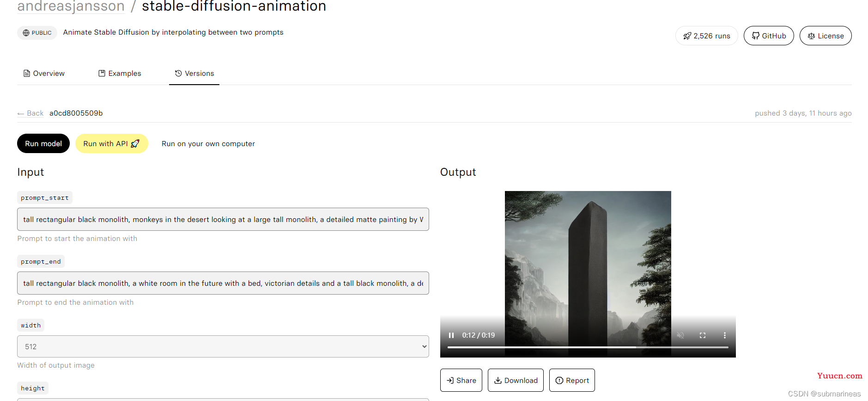Click the PUBLIC visibility badge
Viewport: 868px width, 401px height.
click(37, 33)
